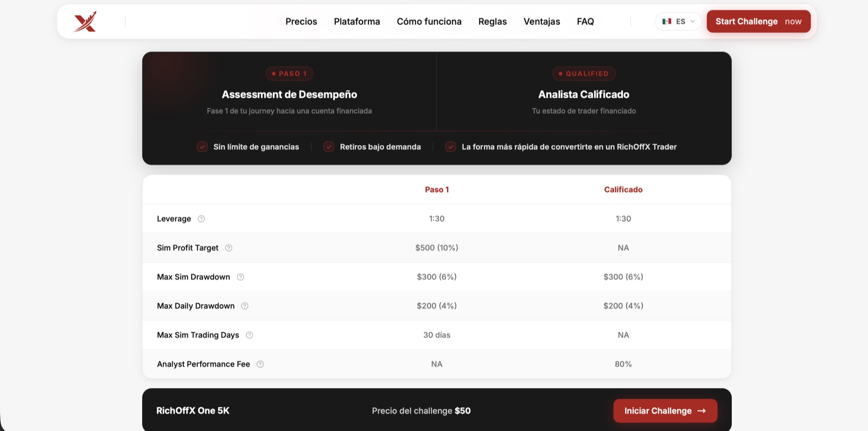Click Calificado Sim Profit Target NA value
This screenshot has height=431, width=868.
[623, 248]
